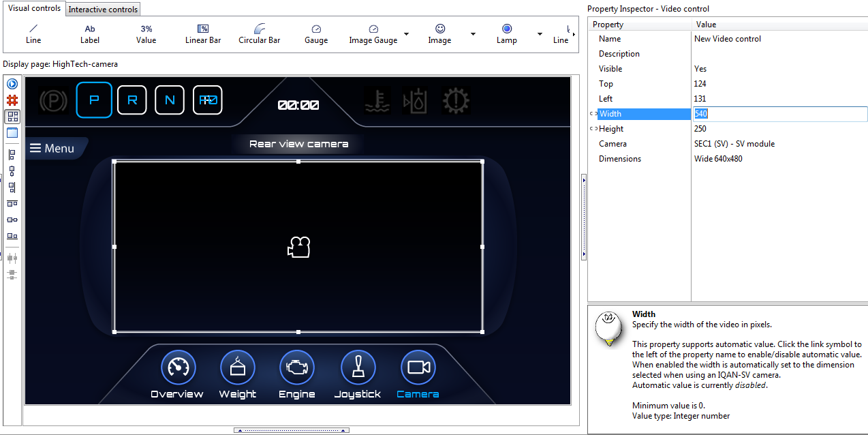Image resolution: width=868 pixels, height=435 pixels.
Task: Align controls to horizontal centers
Action: pyautogui.click(x=12, y=171)
